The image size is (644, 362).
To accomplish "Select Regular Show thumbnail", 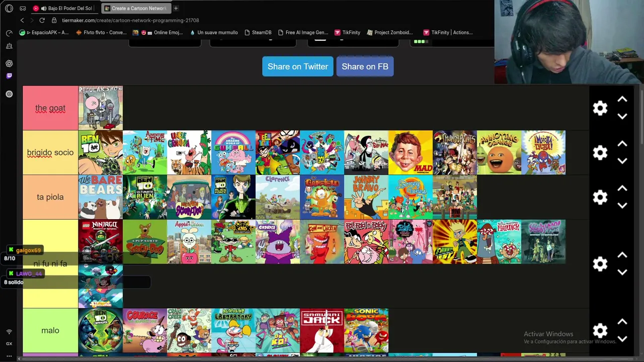I will (101, 108).
